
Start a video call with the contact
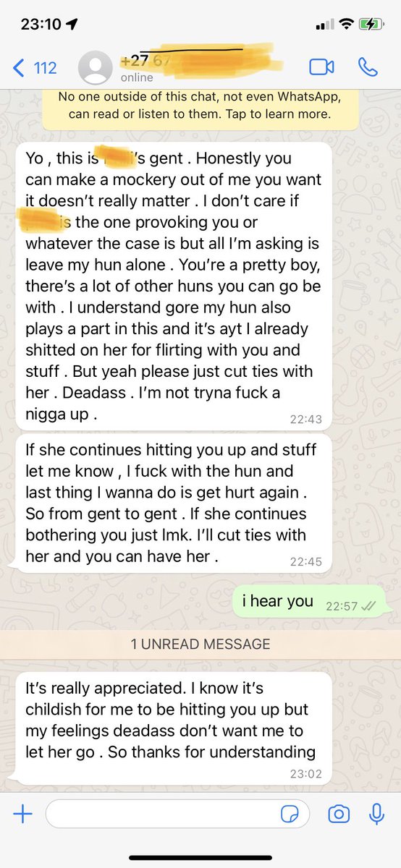click(x=321, y=67)
